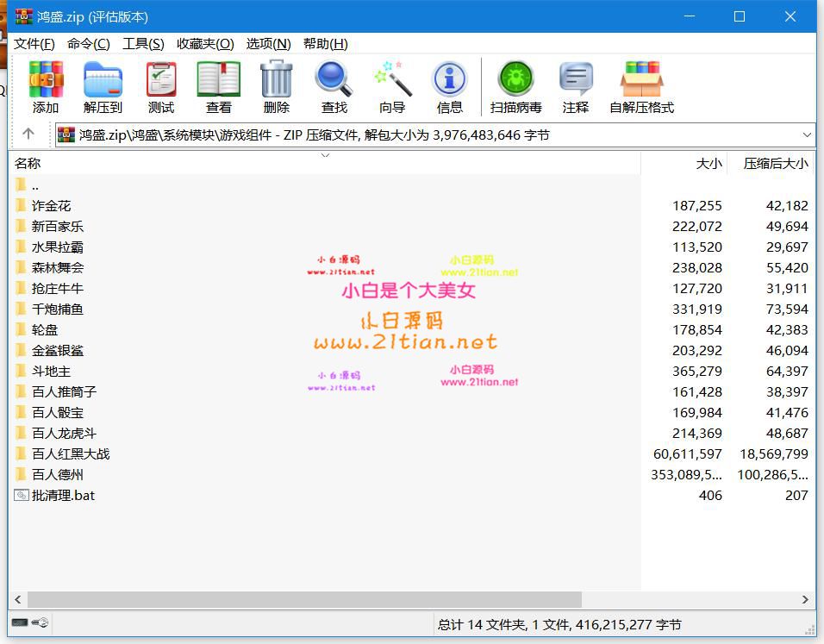The width and height of the screenshot is (824, 644).
Task: Go up one folder level arrow
Action: (28, 134)
